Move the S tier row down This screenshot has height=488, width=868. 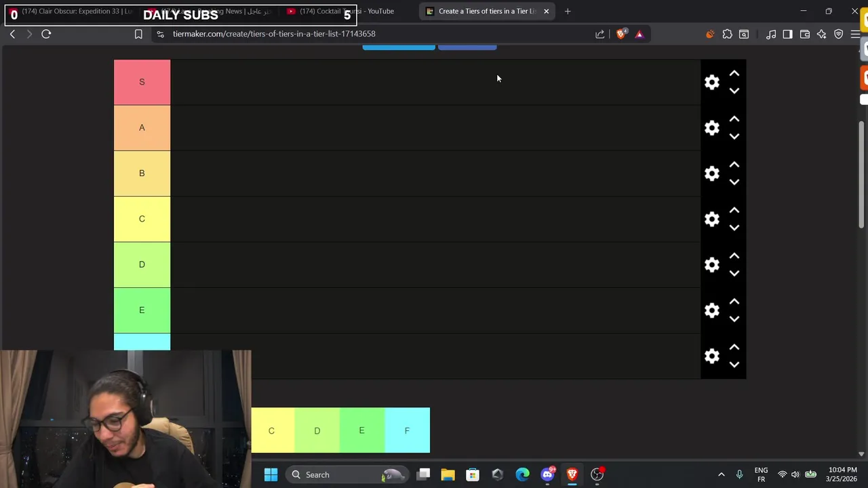tap(734, 91)
